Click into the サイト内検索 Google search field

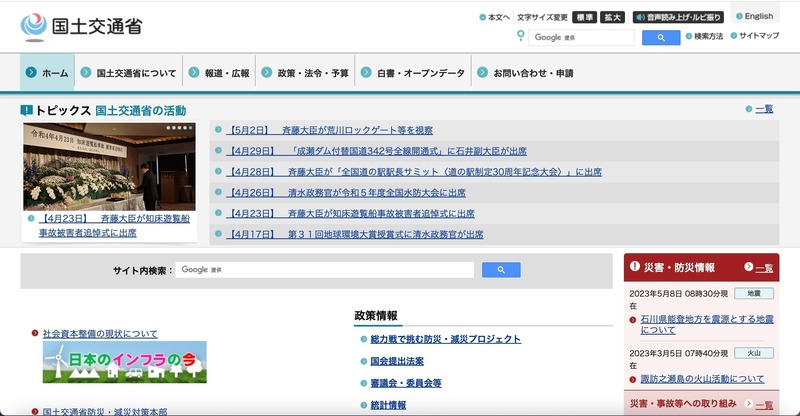pos(325,270)
